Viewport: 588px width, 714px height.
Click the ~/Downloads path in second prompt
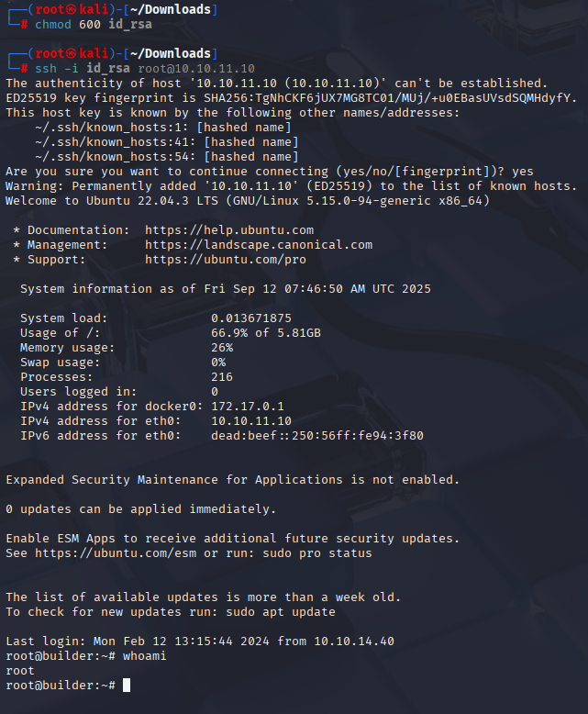pyautogui.click(x=171, y=54)
